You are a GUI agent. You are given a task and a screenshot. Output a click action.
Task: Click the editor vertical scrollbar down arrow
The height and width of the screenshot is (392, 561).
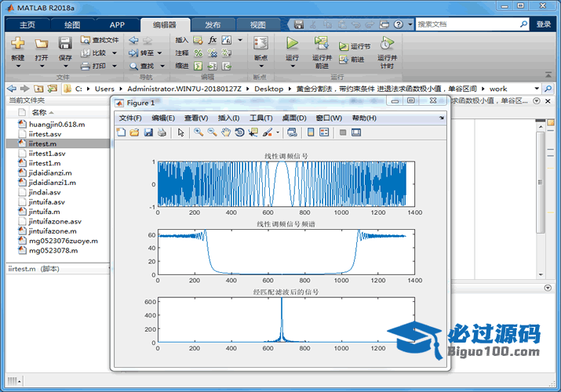(x=541, y=275)
